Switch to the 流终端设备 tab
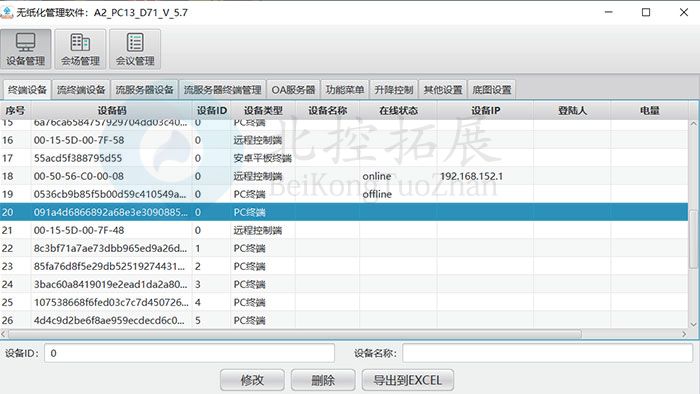The width and height of the screenshot is (700, 394). click(81, 90)
